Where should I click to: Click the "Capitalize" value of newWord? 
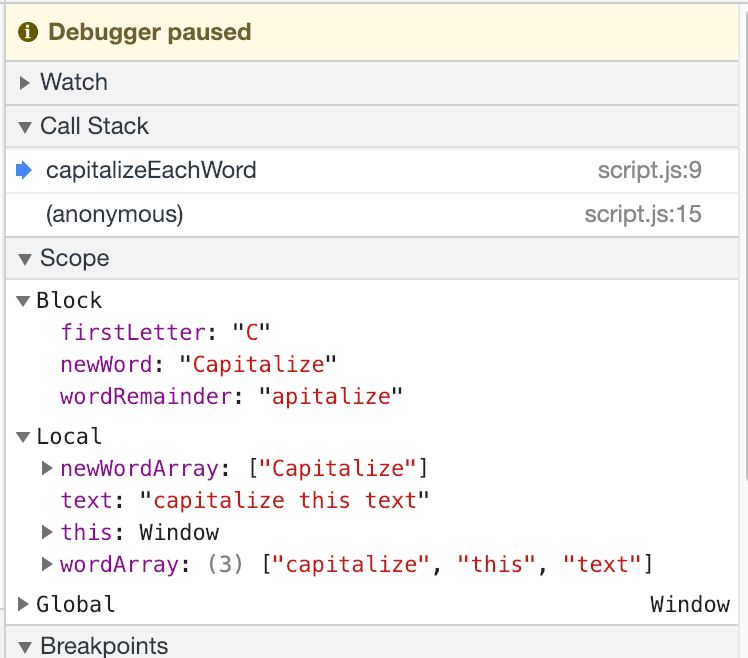[258, 365]
